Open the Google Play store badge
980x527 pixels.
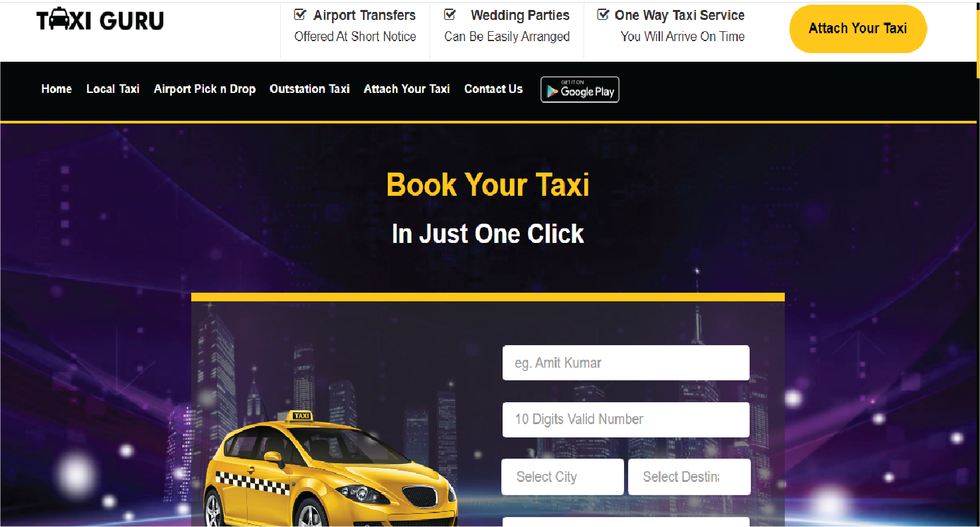(580, 90)
